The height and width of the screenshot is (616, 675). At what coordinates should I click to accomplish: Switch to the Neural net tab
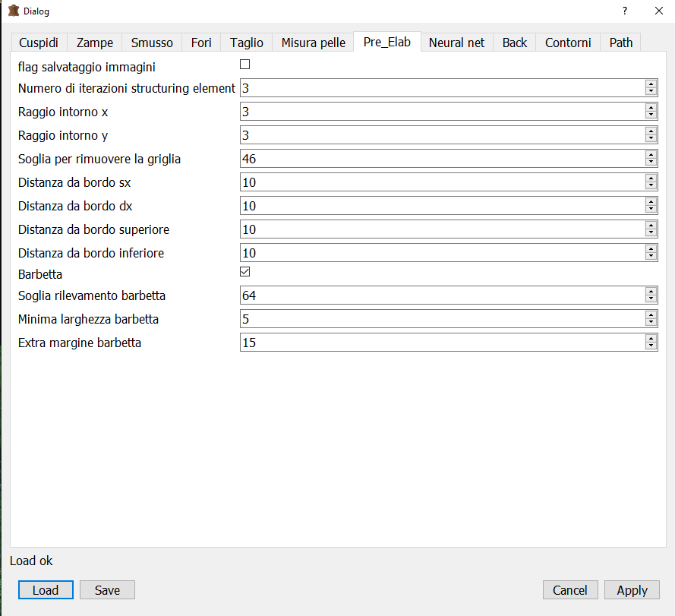[x=456, y=43]
